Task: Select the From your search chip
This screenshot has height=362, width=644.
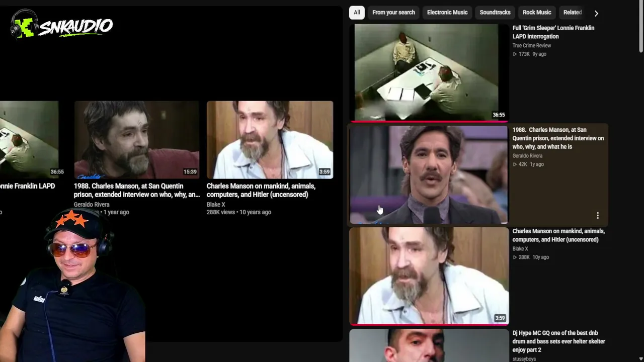Action: pyautogui.click(x=393, y=13)
